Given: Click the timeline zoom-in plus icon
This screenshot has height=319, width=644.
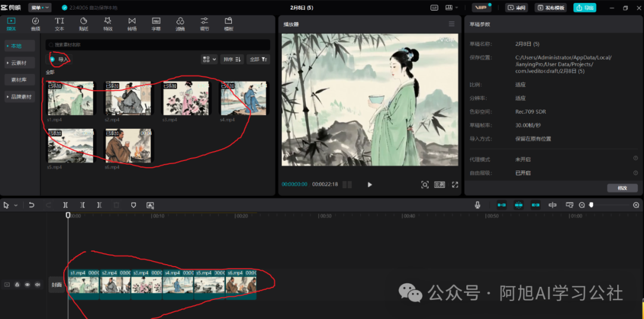Looking at the screenshot, I should [x=636, y=205].
